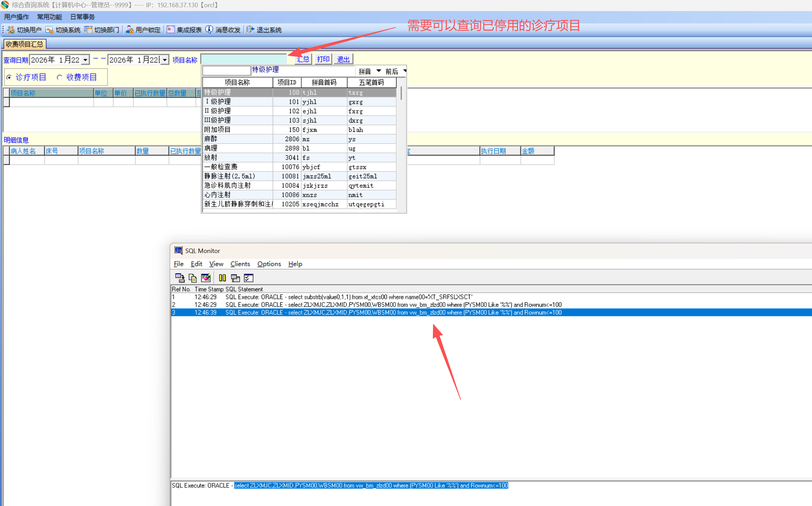This screenshot has width=812, height=506.
Task: Click the 切换用户 toolbar icon
Action: point(11,30)
